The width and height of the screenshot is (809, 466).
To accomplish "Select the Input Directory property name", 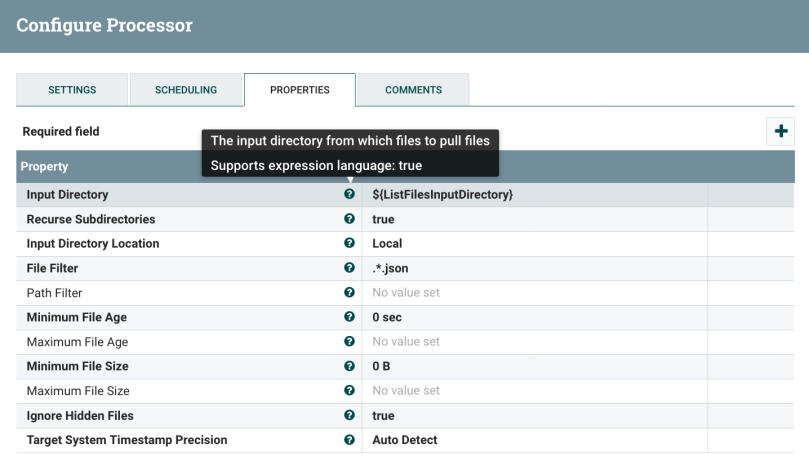I will pyautogui.click(x=68, y=195).
